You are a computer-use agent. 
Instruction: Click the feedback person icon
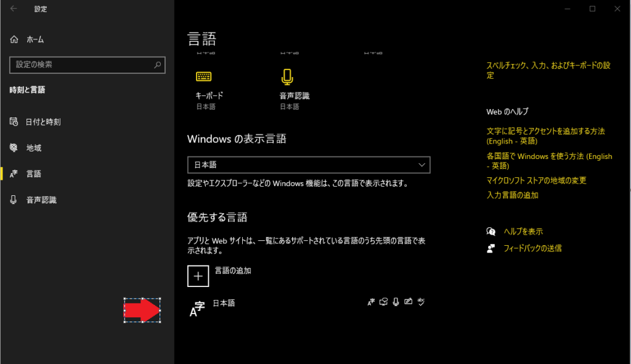(491, 248)
